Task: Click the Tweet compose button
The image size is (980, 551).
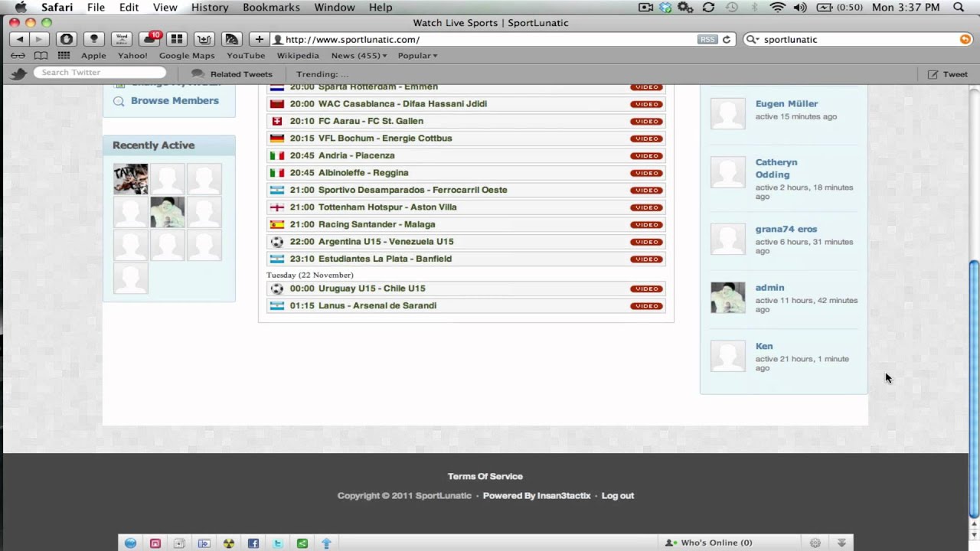Action: pyautogui.click(x=948, y=74)
